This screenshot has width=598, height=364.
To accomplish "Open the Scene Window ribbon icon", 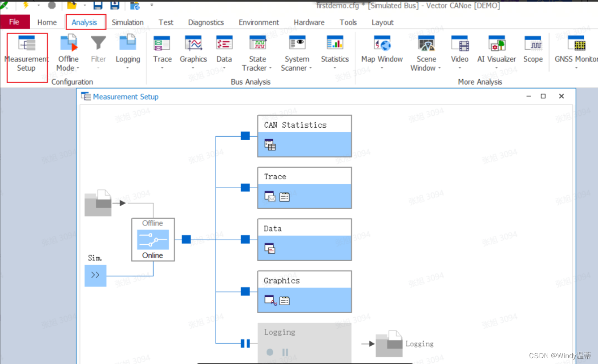I will tap(426, 43).
